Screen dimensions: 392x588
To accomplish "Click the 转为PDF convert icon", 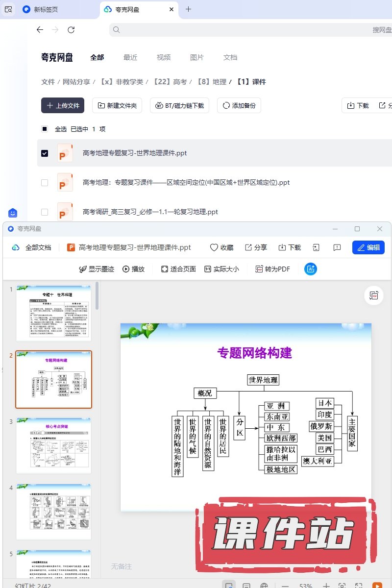I will pos(259,269).
